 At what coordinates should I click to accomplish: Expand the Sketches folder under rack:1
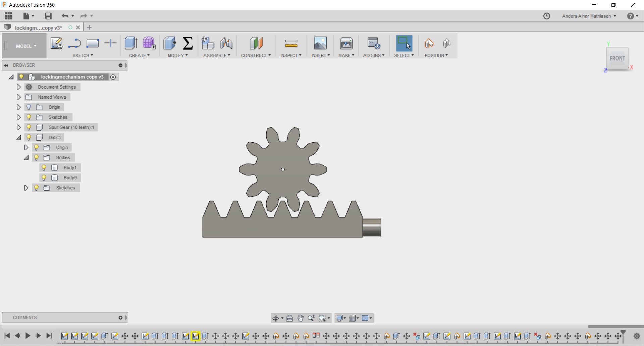tap(26, 188)
